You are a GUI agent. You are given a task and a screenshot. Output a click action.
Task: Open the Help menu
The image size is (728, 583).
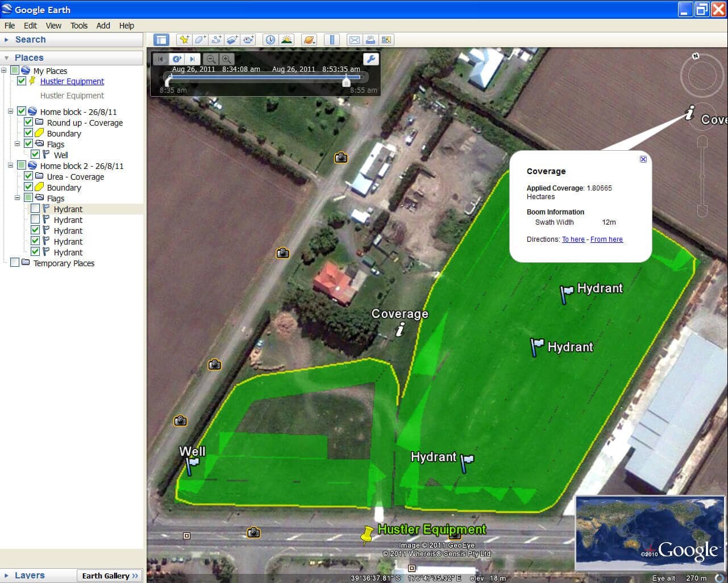coord(127,26)
